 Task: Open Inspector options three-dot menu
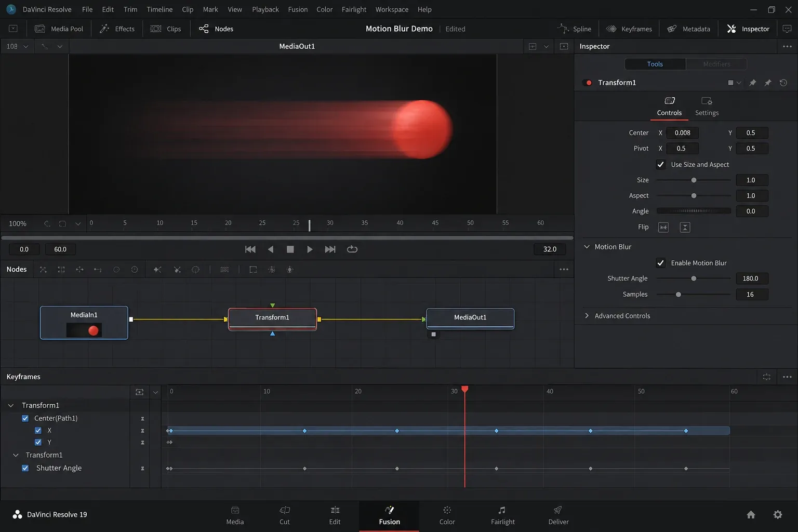[x=788, y=46]
